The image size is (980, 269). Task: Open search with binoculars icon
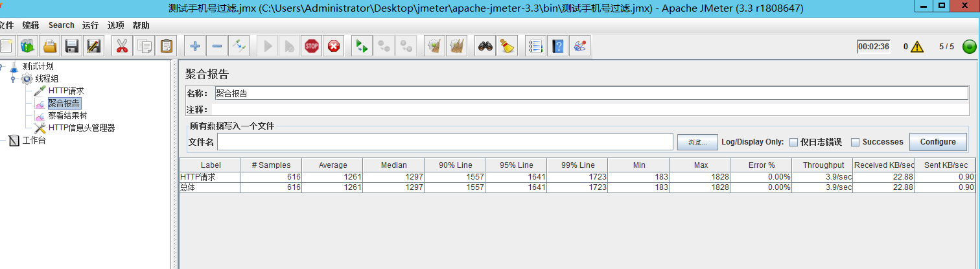485,46
